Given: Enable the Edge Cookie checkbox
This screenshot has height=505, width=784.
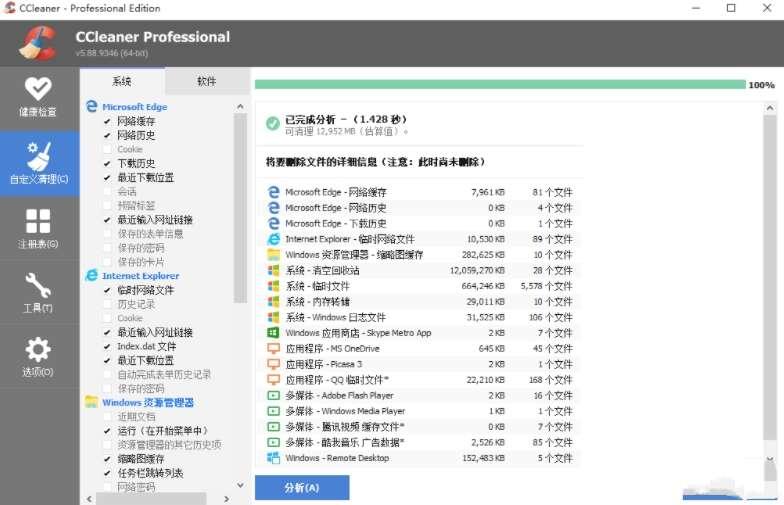Looking at the screenshot, I should click(x=107, y=149).
